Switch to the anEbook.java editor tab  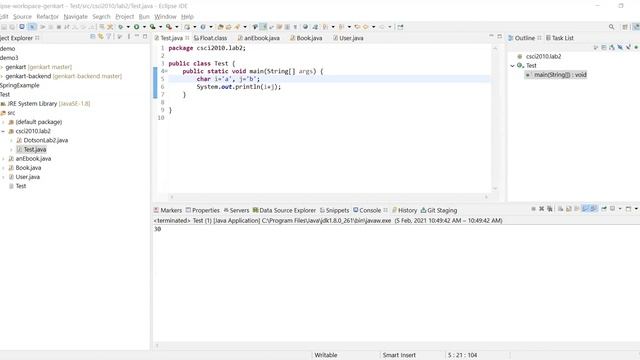[x=259, y=38]
